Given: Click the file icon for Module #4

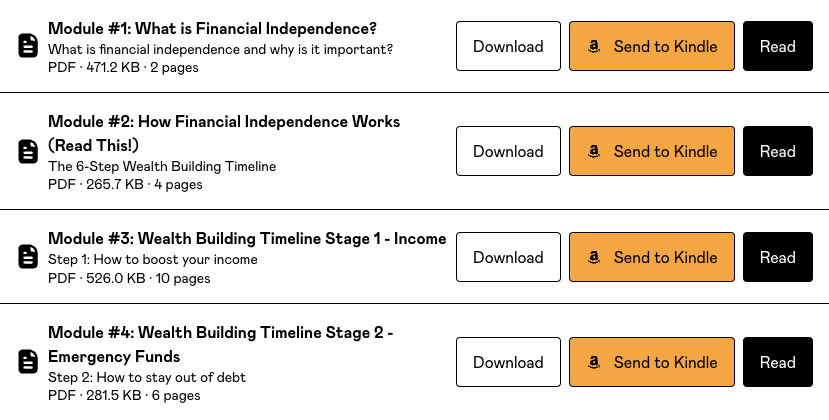Looking at the screenshot, I should click(28, 362).
